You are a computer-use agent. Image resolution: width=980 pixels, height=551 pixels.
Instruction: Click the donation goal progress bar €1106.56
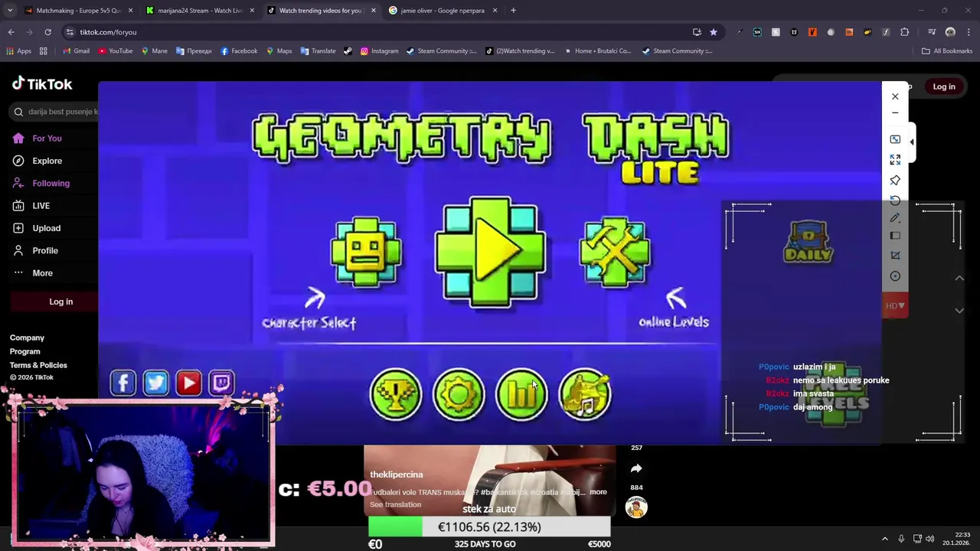[x=489, y=527]
